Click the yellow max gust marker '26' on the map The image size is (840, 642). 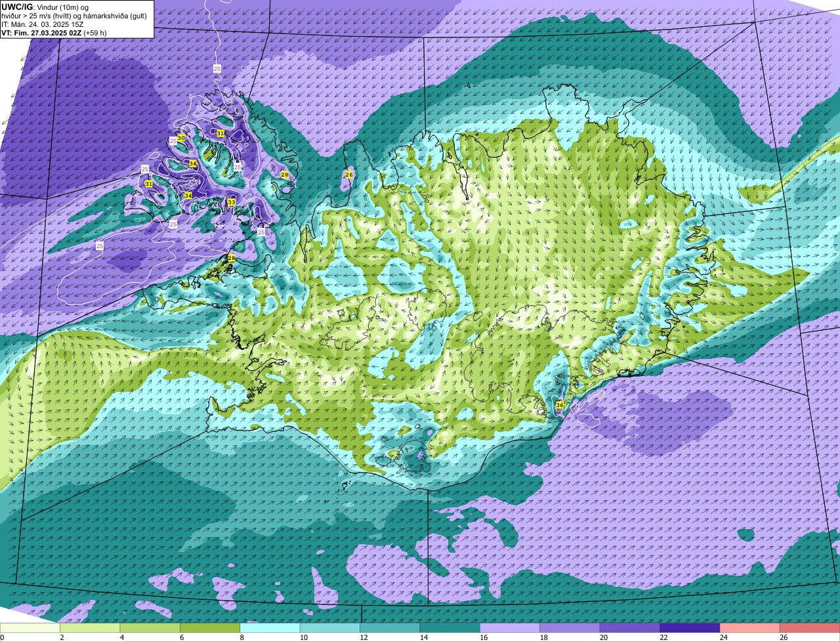(349, 175)
